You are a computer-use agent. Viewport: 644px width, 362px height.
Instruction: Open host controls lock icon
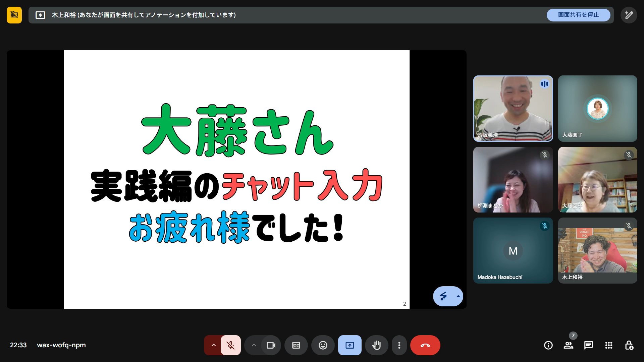[629, 345]
